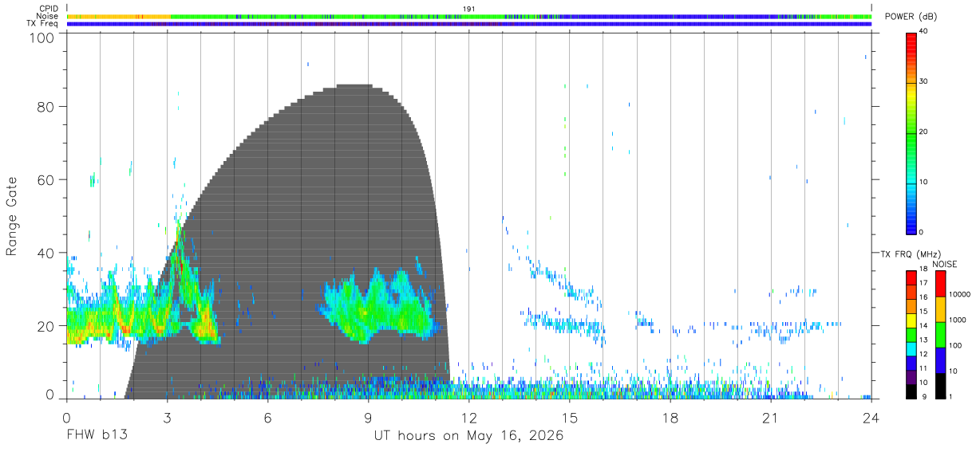
Task: Click the UT hour 6 tick label
Action: (x=267, y=417)
